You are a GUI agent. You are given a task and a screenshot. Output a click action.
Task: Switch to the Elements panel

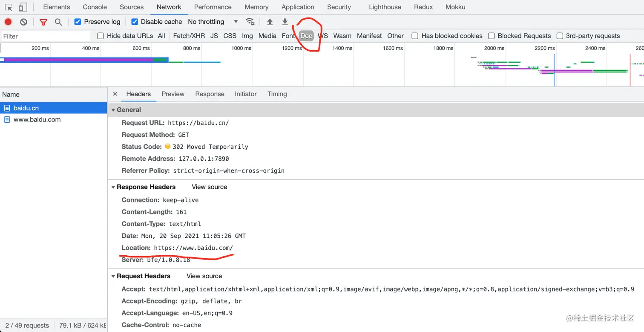point(57,7)
